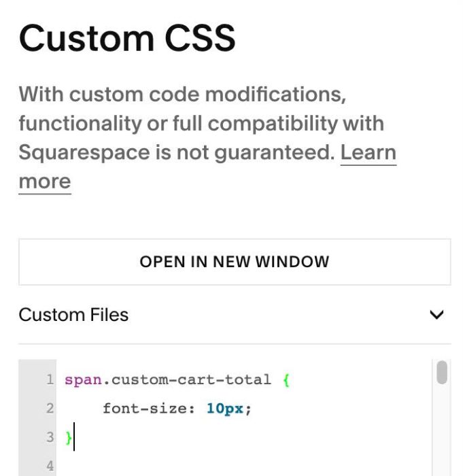Click the green opening curly brace
This screenshot has height=476, width=463.
pyautogui.click(x=286, y=379)
